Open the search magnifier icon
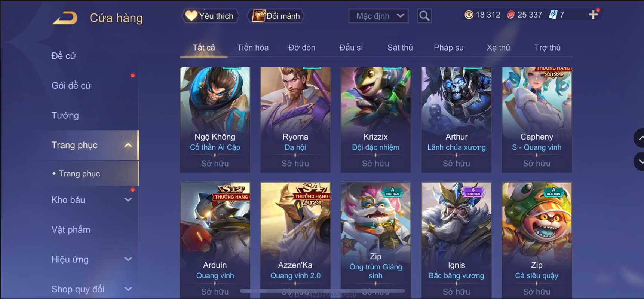Image resolution: width=644 pixels, height=299 pixels. pyautogui.click(x=424, y=16)
